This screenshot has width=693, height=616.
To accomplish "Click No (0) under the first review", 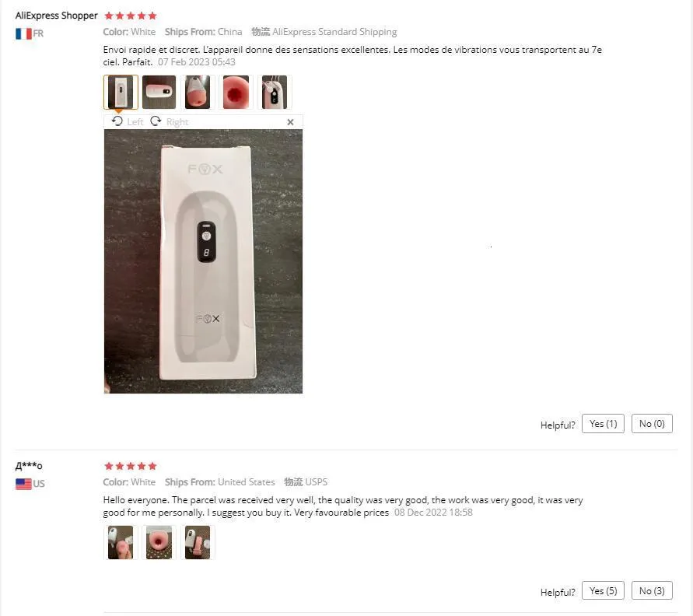I will [x=652, y=423].
